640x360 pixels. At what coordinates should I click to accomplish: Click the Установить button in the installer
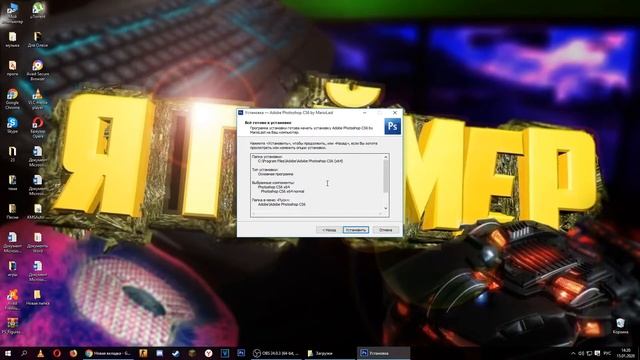[x=356, y=230]
